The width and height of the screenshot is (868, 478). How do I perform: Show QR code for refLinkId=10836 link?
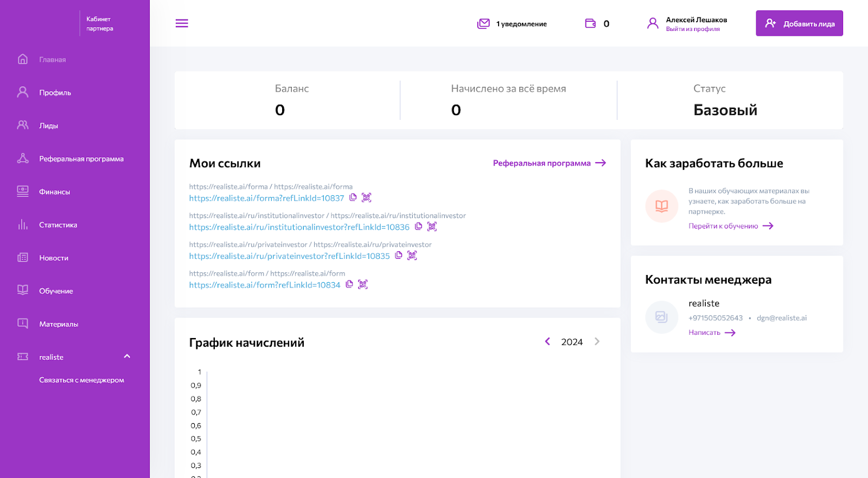432,226
